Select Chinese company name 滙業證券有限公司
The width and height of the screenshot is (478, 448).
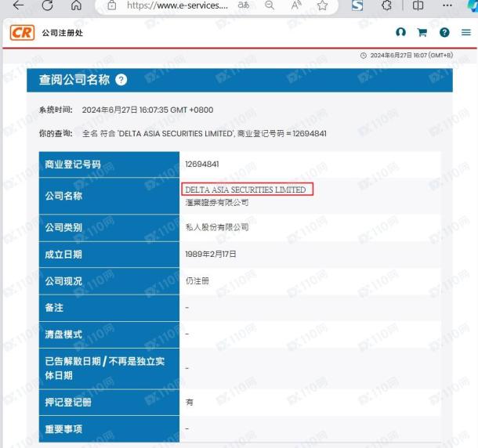point(217,202)
